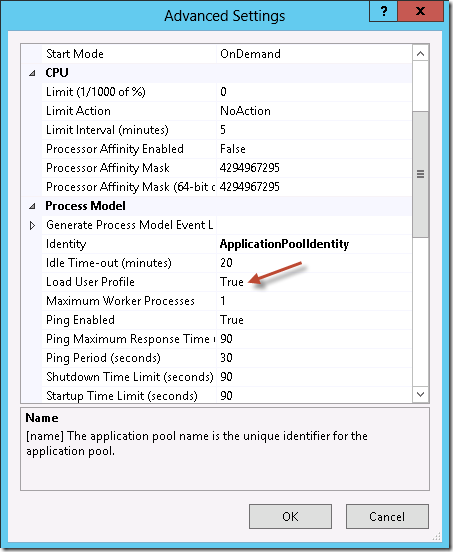Click the Ping Period value 30
This screenshot has height=552, width=453.
(226, 358)
